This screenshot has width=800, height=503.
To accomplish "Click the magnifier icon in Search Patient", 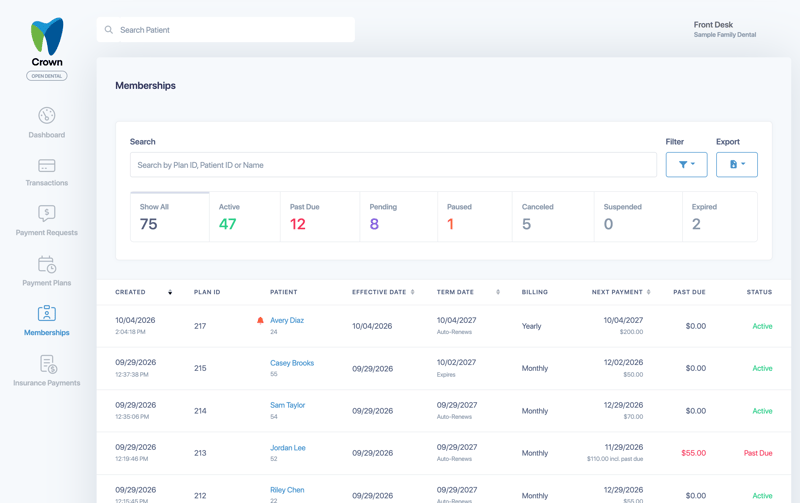I will (109, 30).
